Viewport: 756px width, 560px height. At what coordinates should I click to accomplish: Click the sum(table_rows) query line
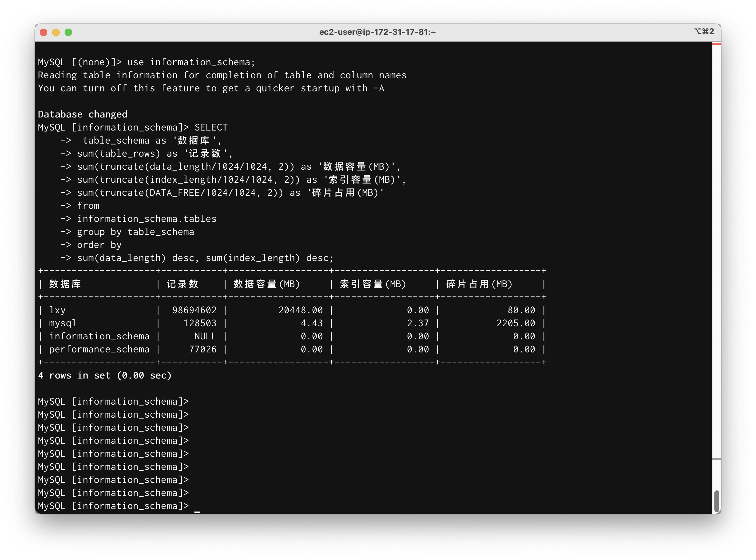pos(155,154)
